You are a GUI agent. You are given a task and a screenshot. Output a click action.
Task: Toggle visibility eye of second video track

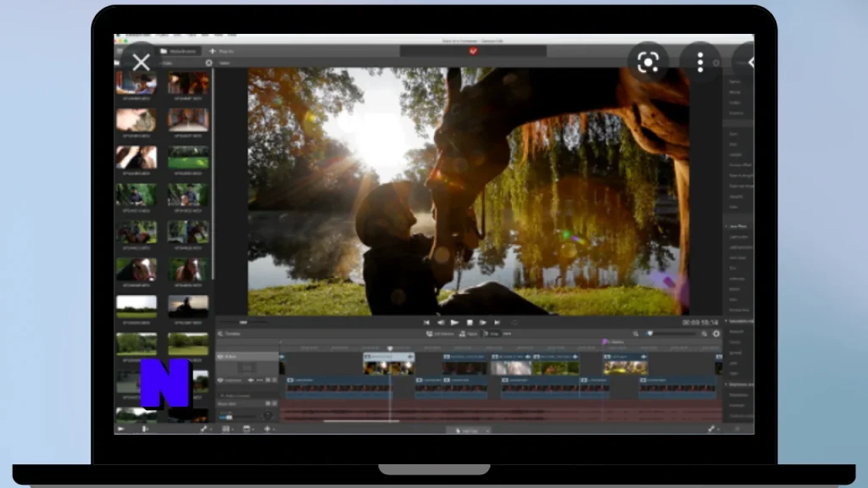tap(220, 380)
